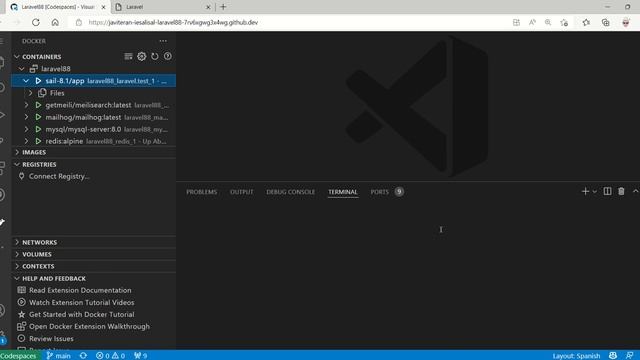The height and width of the screenshot is (360, 640).
Task: Open a new browser tab
Action: click(223, 7)
